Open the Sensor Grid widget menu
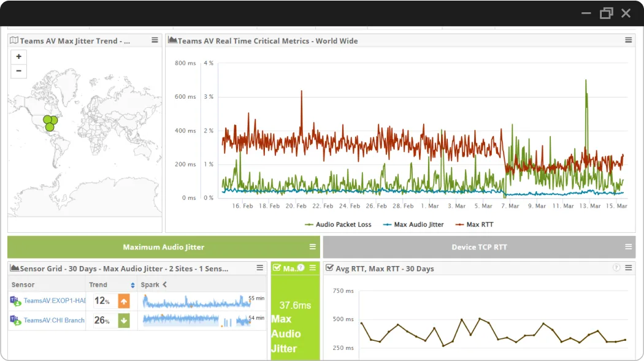This screenshot has height=361, width=644. click(x=260, y=268)
